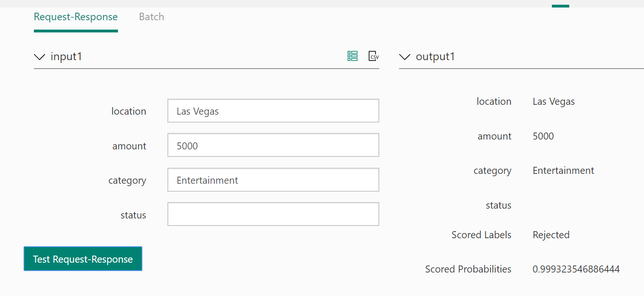Open the Request-Response tab
The image size is (644, 296).
[76, 17]
